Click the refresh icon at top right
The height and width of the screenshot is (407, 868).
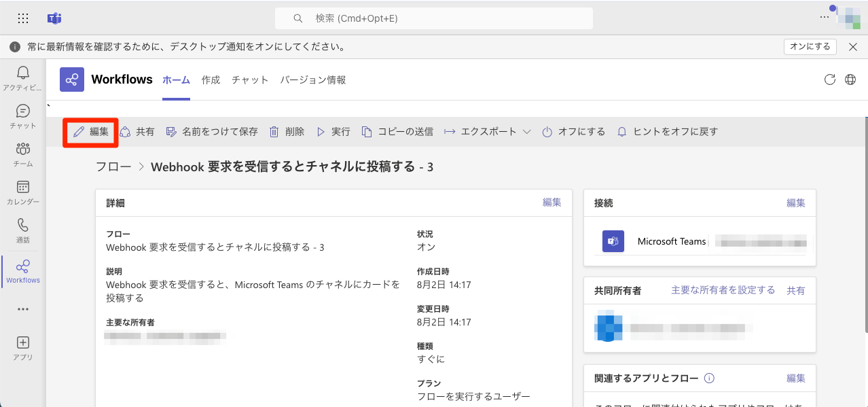829,79
